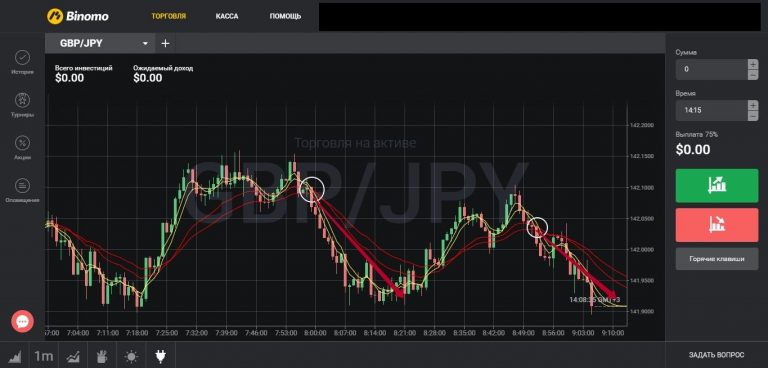
Task: Open indicators icon in bottom toolbar
Action: [x=73, y=356]
